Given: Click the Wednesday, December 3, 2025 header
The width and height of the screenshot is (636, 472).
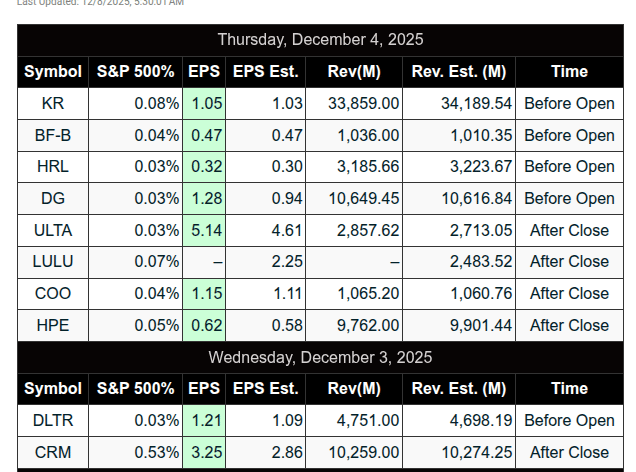Looking at the screenshot, I should (x=320, y=357).
